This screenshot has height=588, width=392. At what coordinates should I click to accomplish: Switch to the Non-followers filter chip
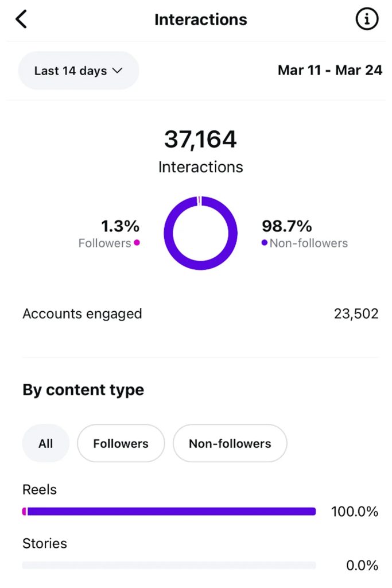[x=230, y=443]
